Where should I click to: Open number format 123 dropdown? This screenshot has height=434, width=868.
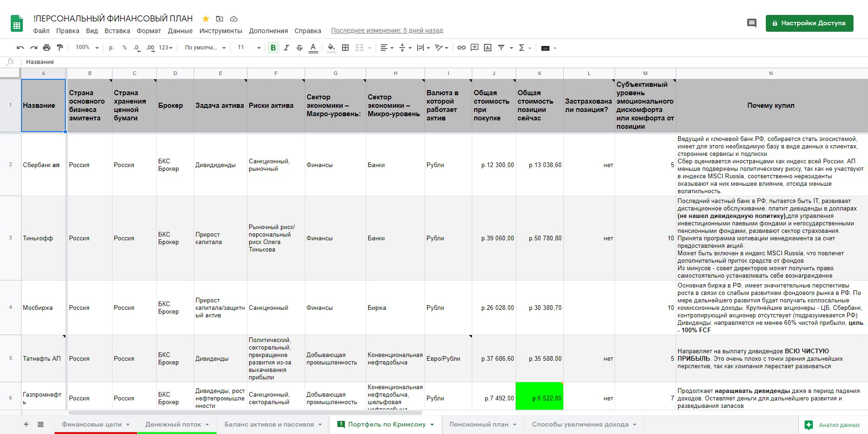pos(166,48)
